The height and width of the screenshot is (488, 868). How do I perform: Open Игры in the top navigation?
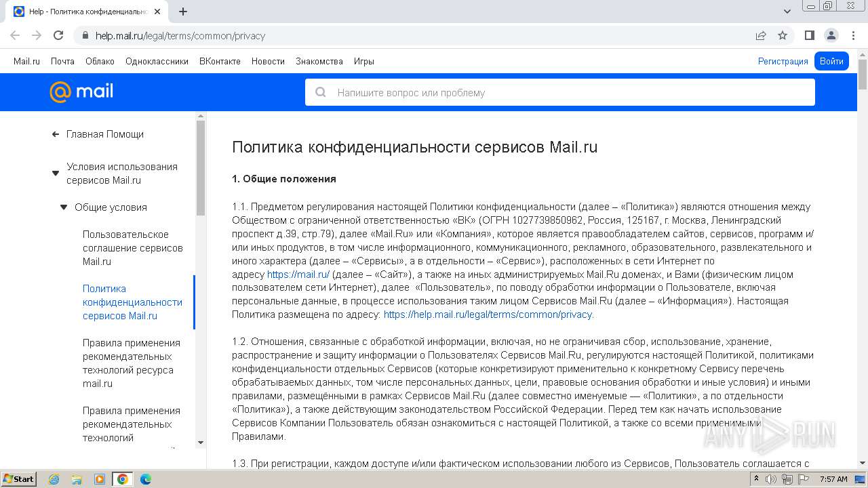364,61
